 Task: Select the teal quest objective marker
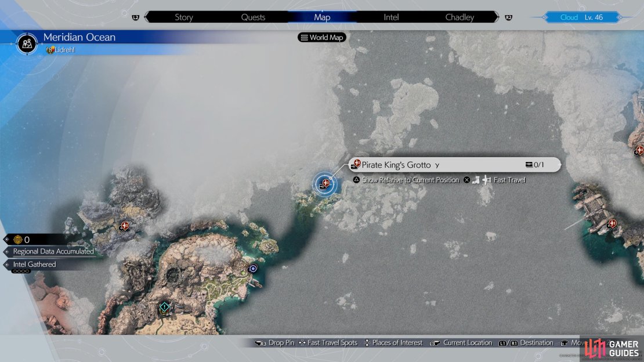click(x=164, y=306)
